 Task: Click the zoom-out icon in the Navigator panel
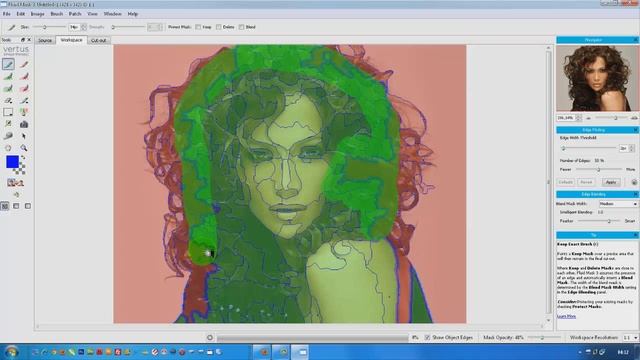[588, 118]
